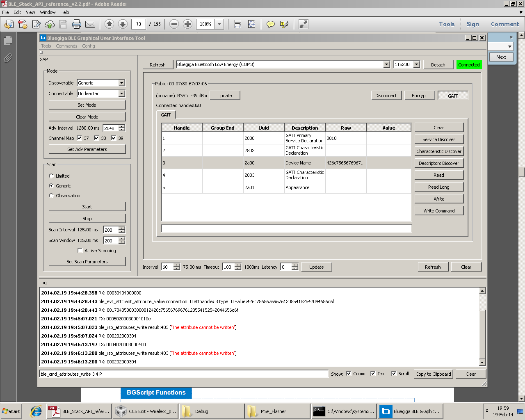Screen dimensions: 525x420
Task: Open Internet Explorer from taskbar
Action: pyautogui.click(x=36, y=411)
